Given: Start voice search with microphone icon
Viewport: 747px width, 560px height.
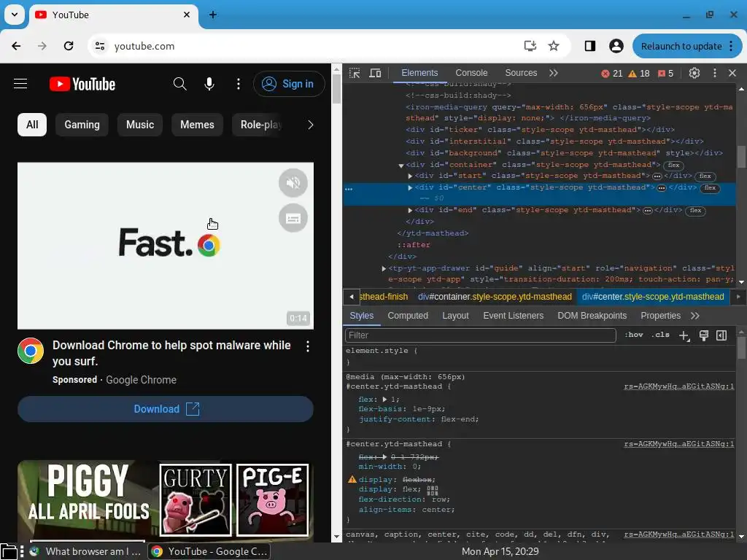Looking at the screenshot, I should pos(209,84).
